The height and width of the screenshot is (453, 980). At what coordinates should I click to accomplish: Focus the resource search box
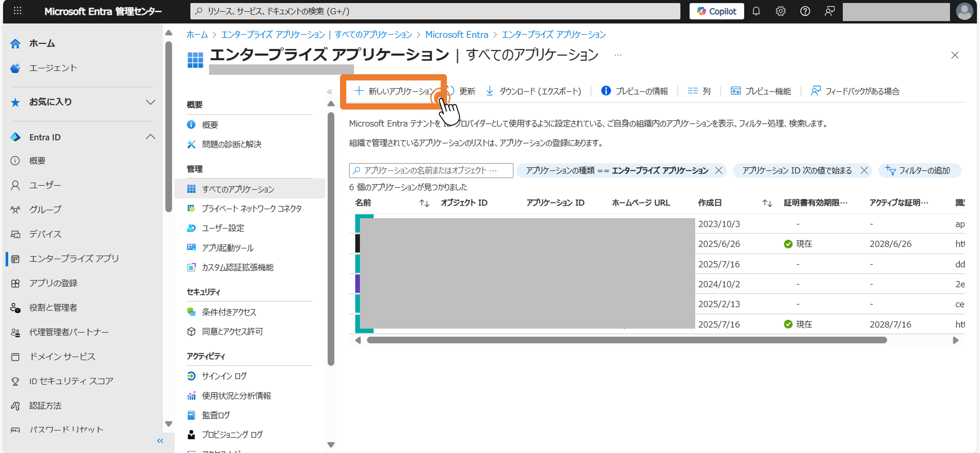435,11
